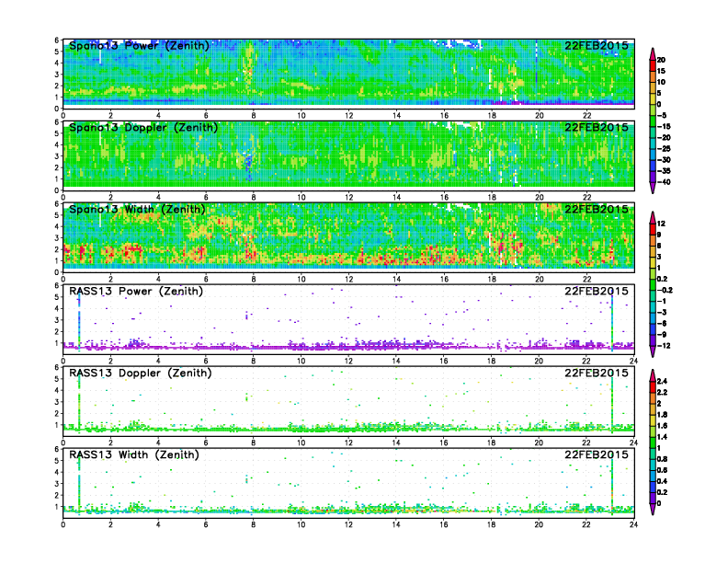Click the 1.4 label on the bottom colorbar

(x=663, y=437)
